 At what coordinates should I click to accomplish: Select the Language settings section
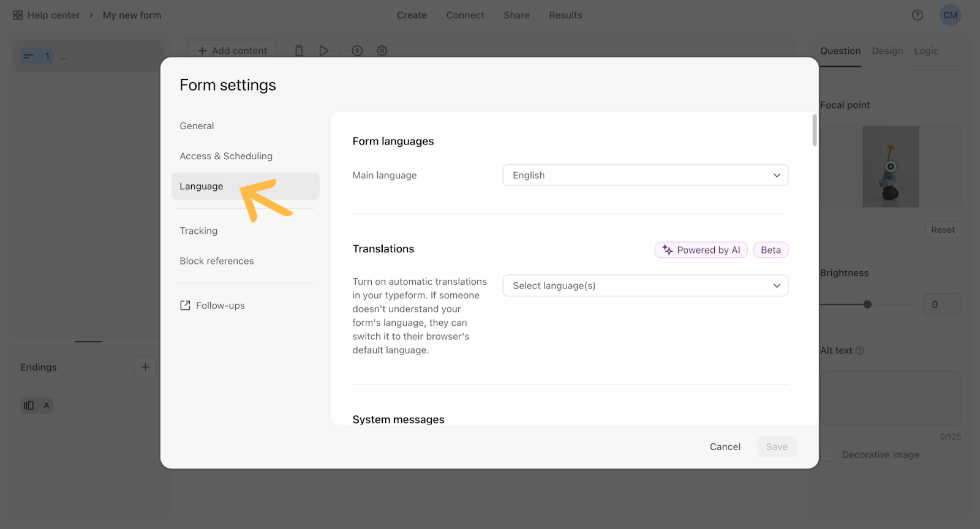pos(246,186)
